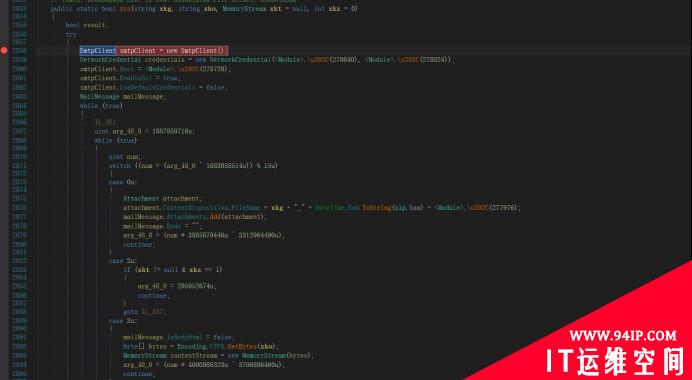Click the IsBodyHtml property of mailMessage
The width and height of the screenshot is (692, 380).
184,337
